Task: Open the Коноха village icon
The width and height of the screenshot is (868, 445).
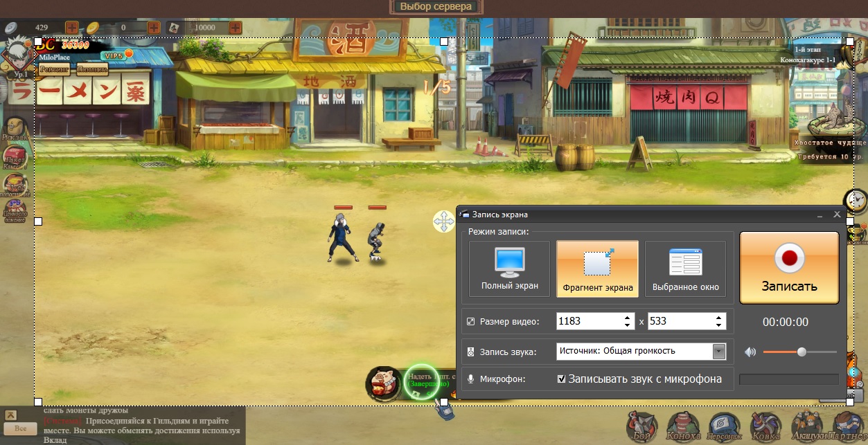Action: (x=683, y=426)
